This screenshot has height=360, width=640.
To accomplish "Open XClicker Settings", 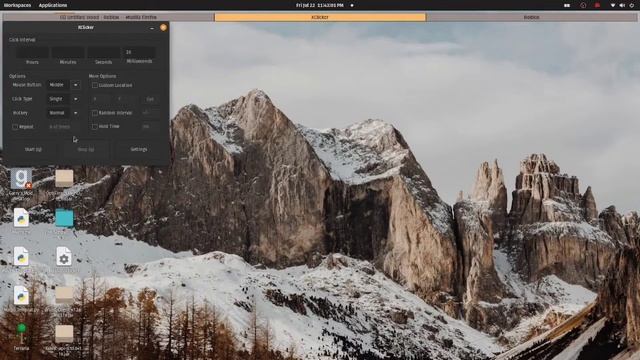I will (139, 149).
